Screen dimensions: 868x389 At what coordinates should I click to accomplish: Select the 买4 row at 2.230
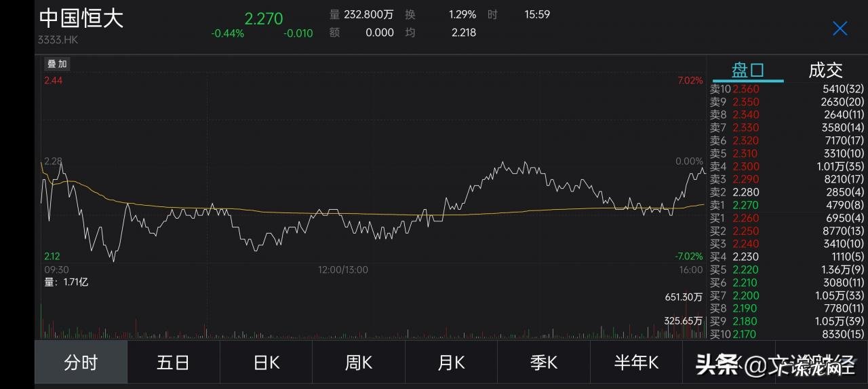point(787,257)
